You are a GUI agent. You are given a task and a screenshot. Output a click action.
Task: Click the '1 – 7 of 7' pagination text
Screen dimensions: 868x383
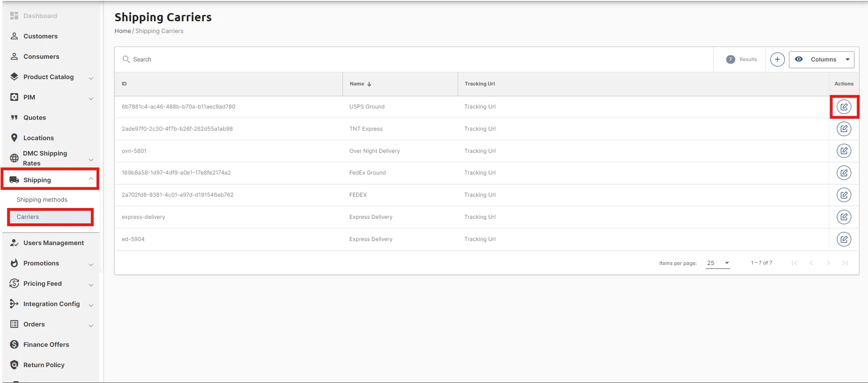click(761, 263)
